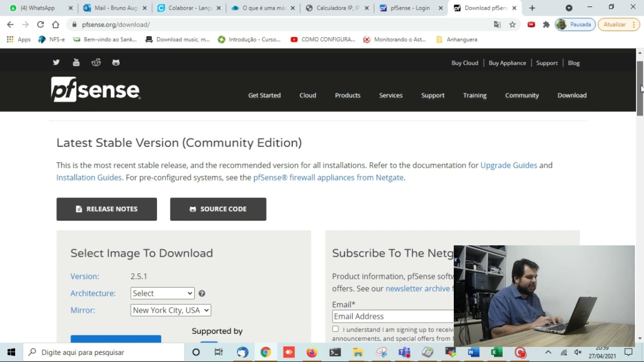Switch to pfSense - Login tab
The height and width of the screenshot is (362, 644).
(x=410, y=8)
